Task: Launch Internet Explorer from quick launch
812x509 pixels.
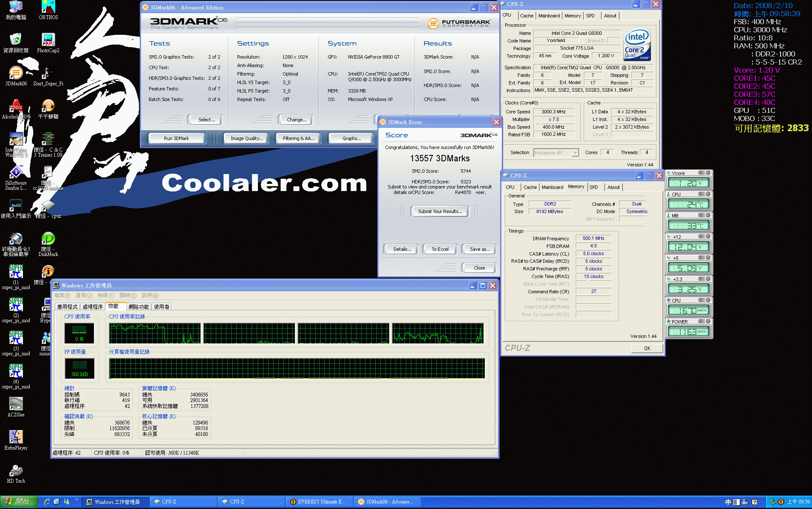Action: (47, 502)
